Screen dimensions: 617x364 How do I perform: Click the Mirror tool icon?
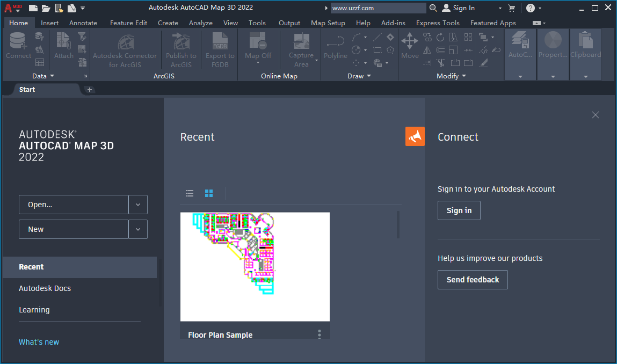pyautogui.click(x=427, y=50)
